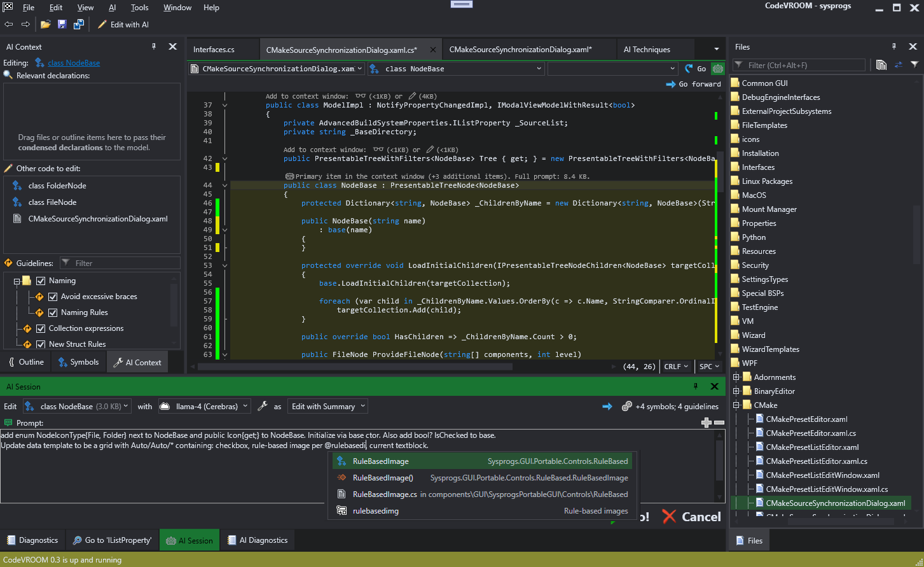Viewport: 924px width, 567px height.
Task: Navigate forward with the right arrow toolbar icon
Action: pos(25,24)
